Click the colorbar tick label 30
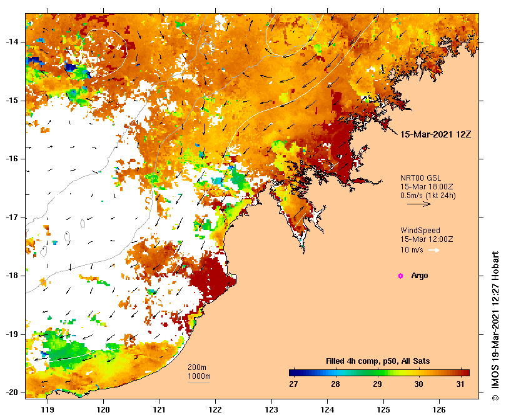506x420 pixels. [x=418, y=384]
